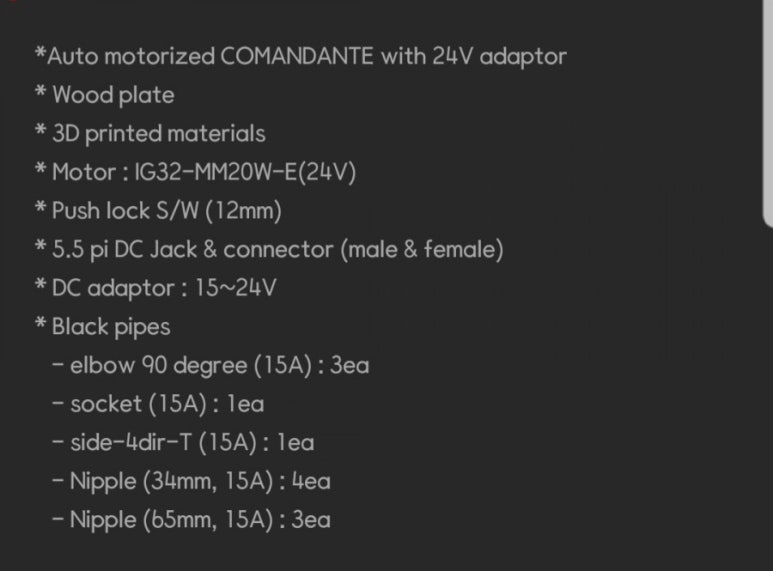The height and width of the screenshot is (571, 773).
Task: Click the light scrollbar thumb at right edge
Action: [768, 113]
